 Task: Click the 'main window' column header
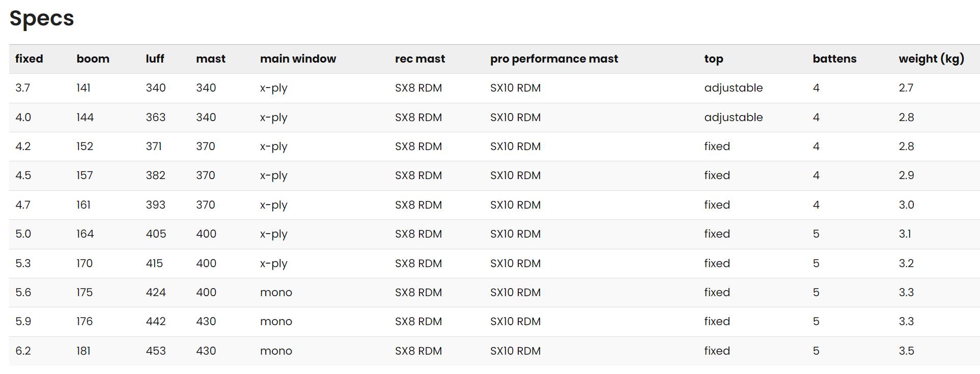[x=298, y=59]
